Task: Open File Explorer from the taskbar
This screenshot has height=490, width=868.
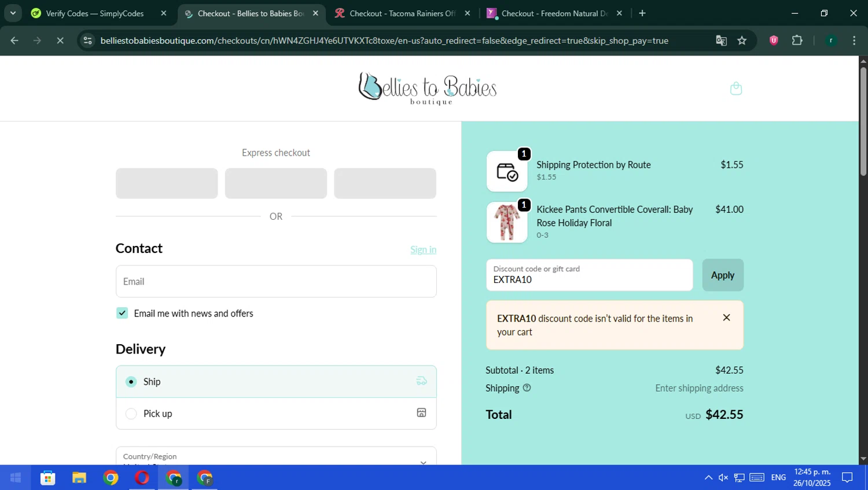Action: (x=79, y=478)
